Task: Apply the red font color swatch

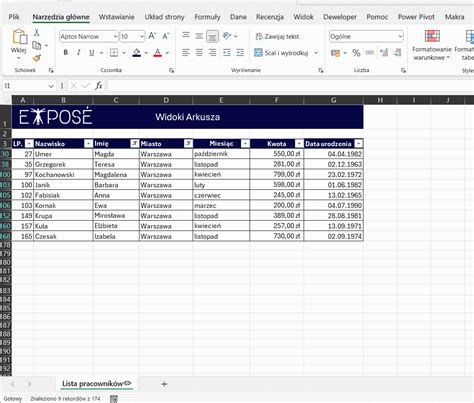Action: coord(158,53)
